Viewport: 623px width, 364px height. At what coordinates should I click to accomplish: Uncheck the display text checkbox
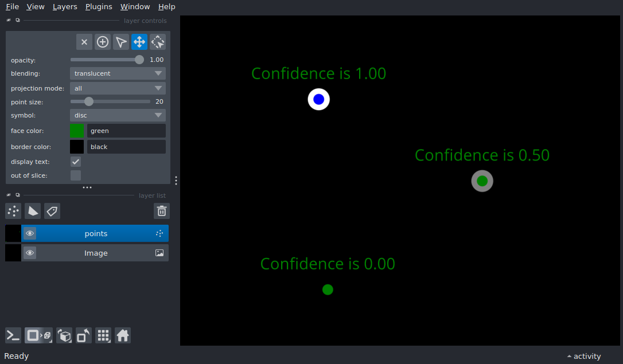pos(76,162)
